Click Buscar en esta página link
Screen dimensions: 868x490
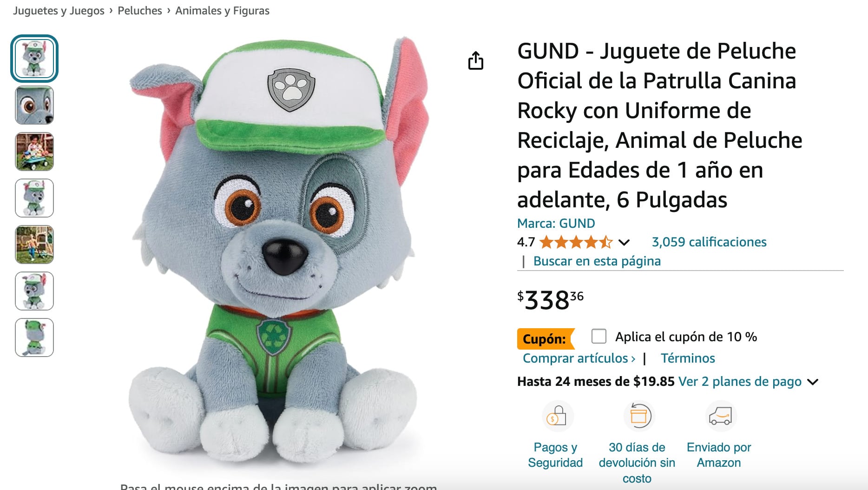597,261
